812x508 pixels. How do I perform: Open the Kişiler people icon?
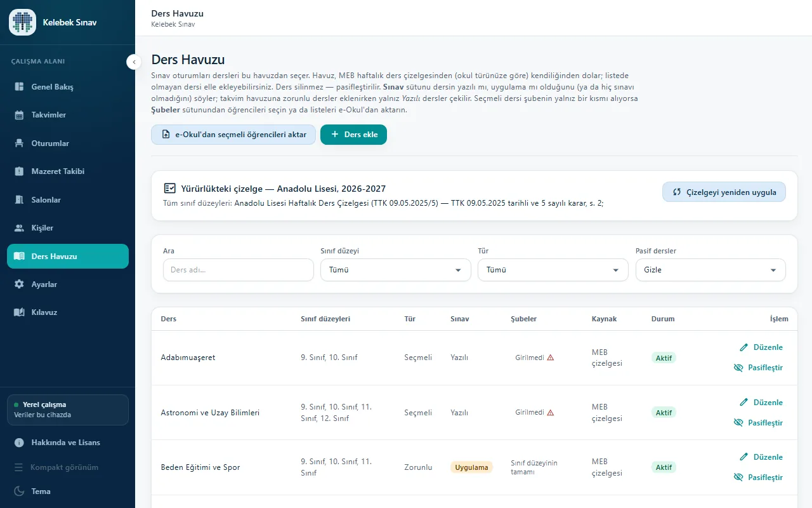(19, 228)
